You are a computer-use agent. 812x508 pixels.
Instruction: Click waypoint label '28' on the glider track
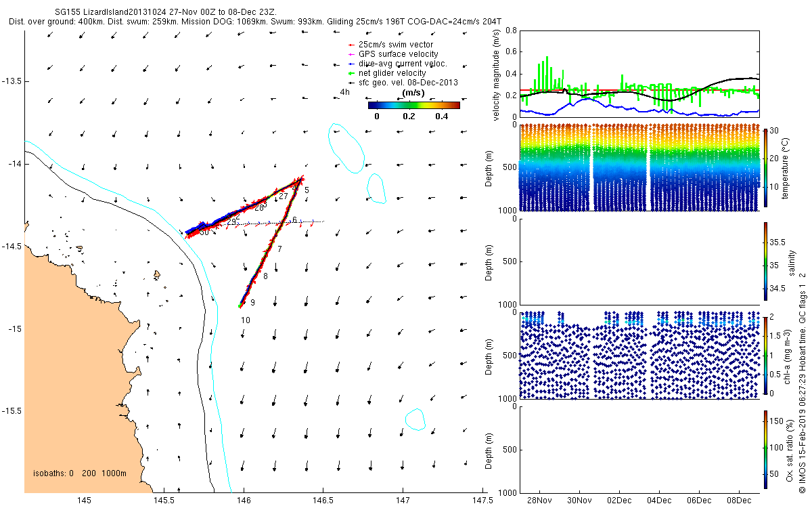[x=258, y=208]
